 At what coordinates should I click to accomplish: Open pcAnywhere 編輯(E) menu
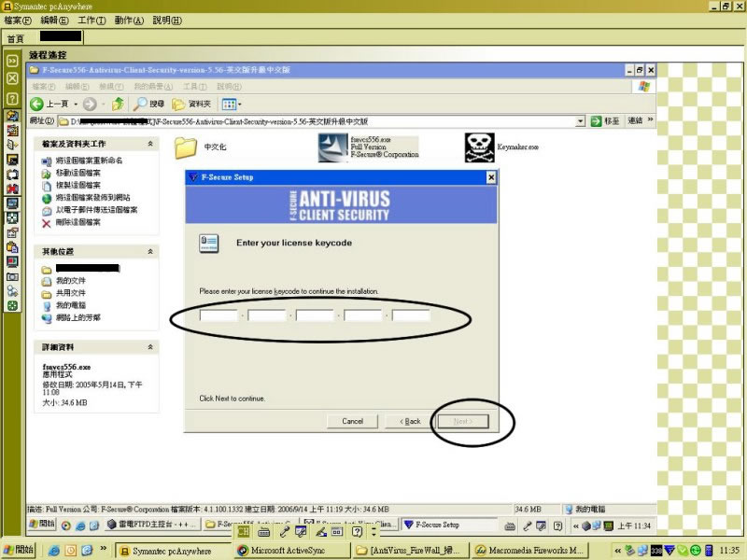(54, 21)
